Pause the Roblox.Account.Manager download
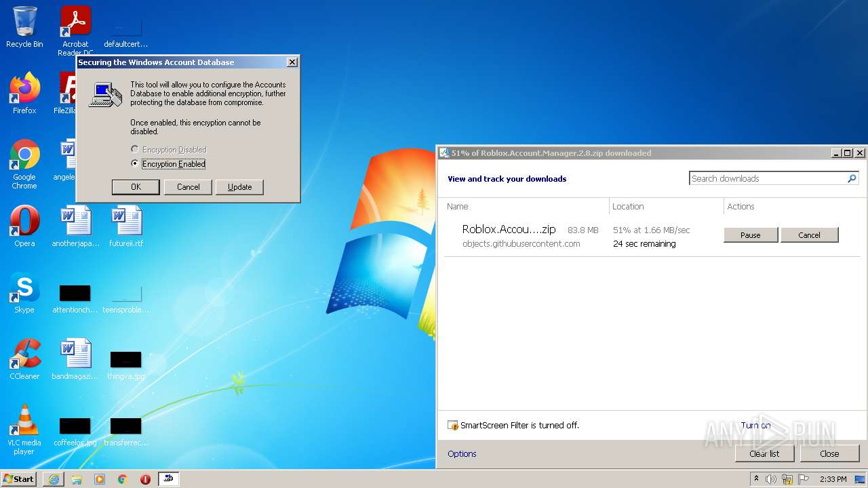868x488 pixels. coord(750,235)
